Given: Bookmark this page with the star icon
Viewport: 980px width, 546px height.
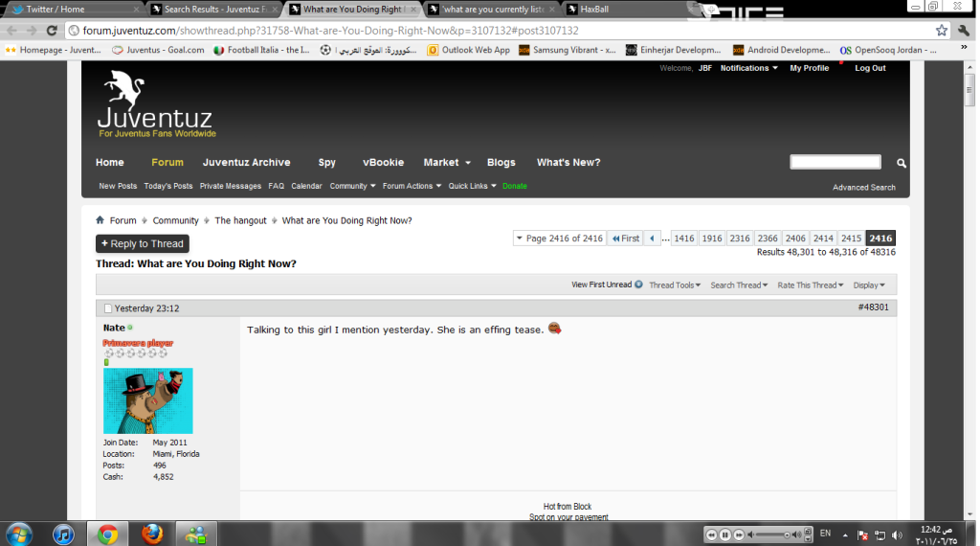Looking at the screenshot, I should pyautogui.click(x=942, y=30).
